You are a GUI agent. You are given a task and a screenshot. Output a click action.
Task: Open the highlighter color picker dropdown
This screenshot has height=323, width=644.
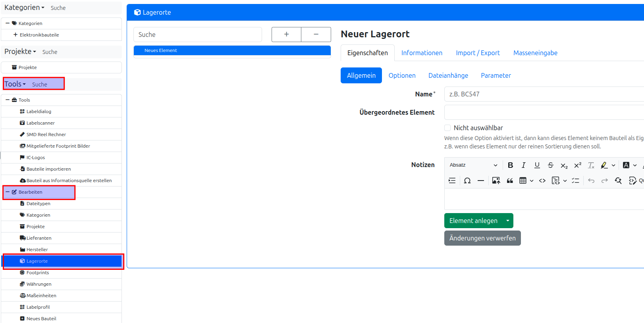[613, 165]
